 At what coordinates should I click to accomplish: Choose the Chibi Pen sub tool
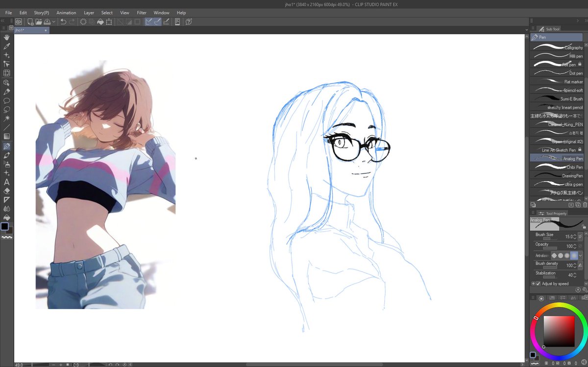pos(557,167)
